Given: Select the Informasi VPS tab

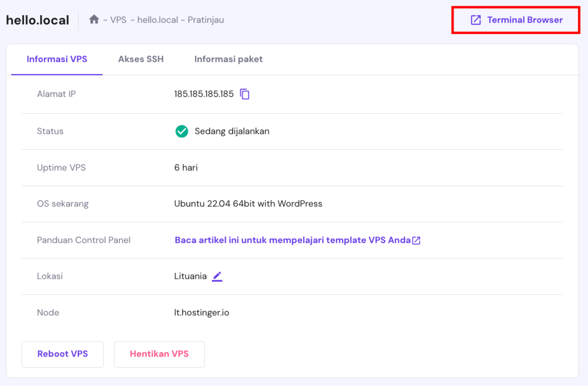Looking at the screenshot, I should point(56,59).
